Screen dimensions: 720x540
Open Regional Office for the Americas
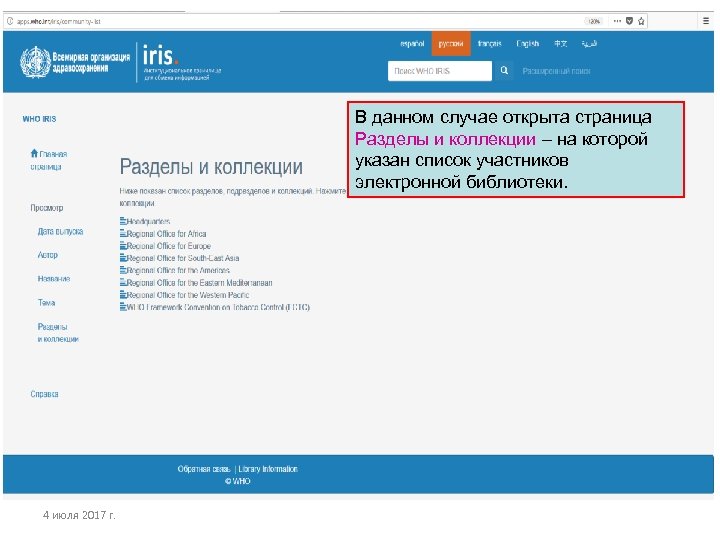pyautogui.click(x=178, y=270)
